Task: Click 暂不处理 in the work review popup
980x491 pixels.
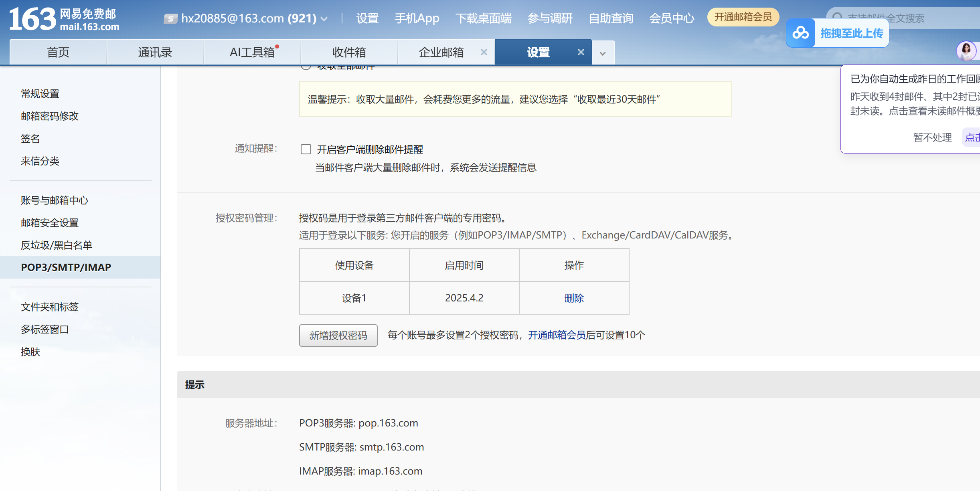Action: (932, 137)
